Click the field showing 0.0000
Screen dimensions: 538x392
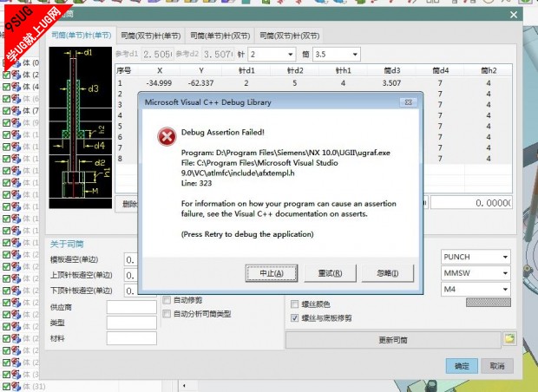tap(471, 203)
